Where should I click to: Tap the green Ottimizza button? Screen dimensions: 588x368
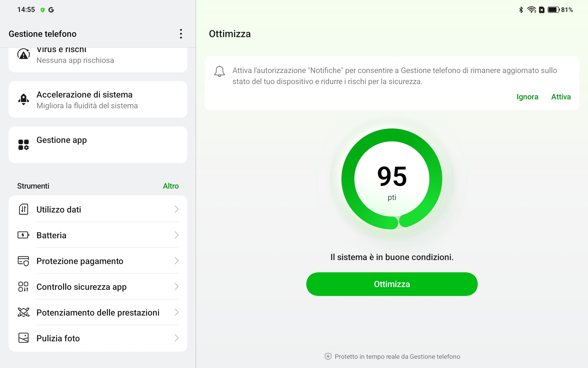click(392, 284)
